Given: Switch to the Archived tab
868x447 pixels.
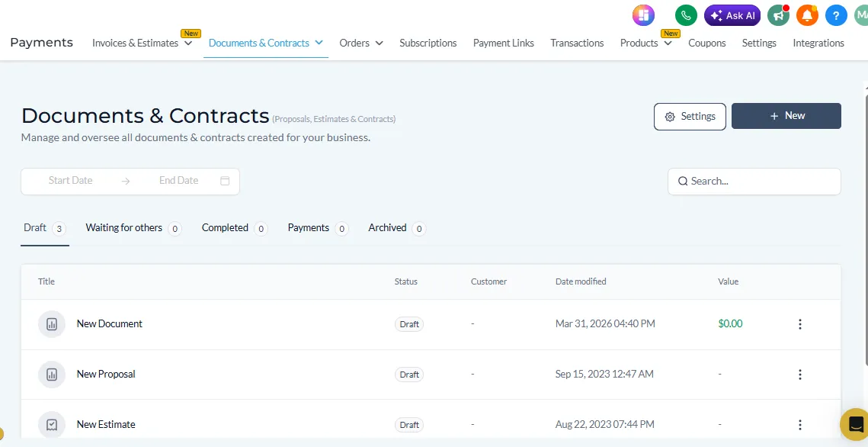Looking at the screenshot, I should [x=388, y=228].
